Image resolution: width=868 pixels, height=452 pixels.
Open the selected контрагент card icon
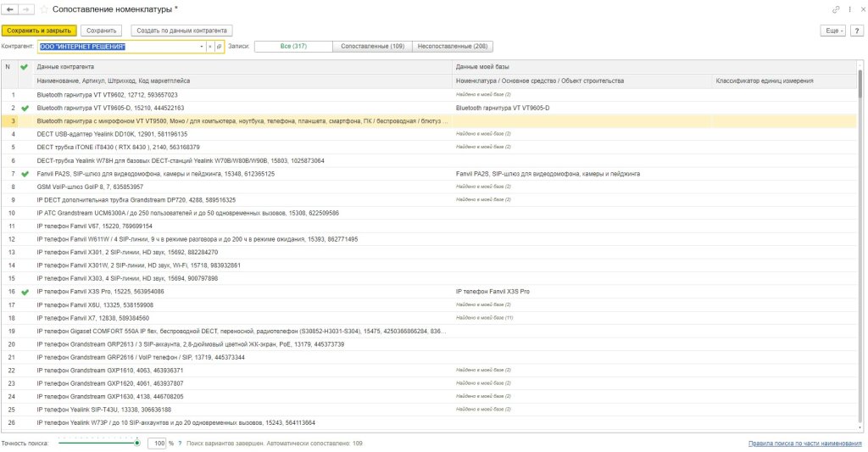(x=219, y=47)
